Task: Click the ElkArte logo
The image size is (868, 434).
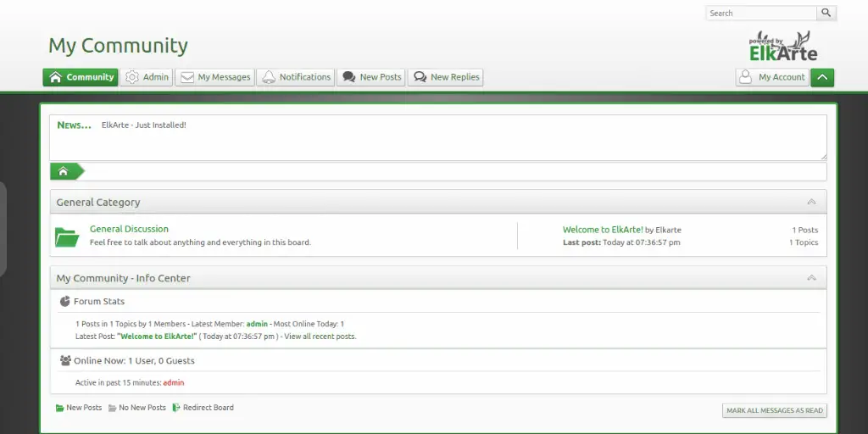Action: point(782,46)
